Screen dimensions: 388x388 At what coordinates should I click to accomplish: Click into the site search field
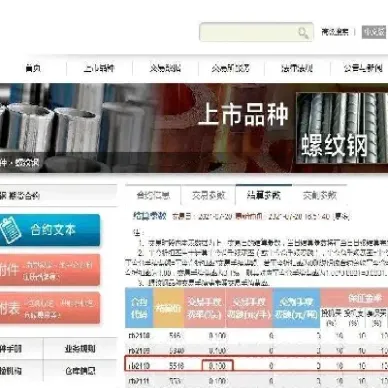point(256,32)
